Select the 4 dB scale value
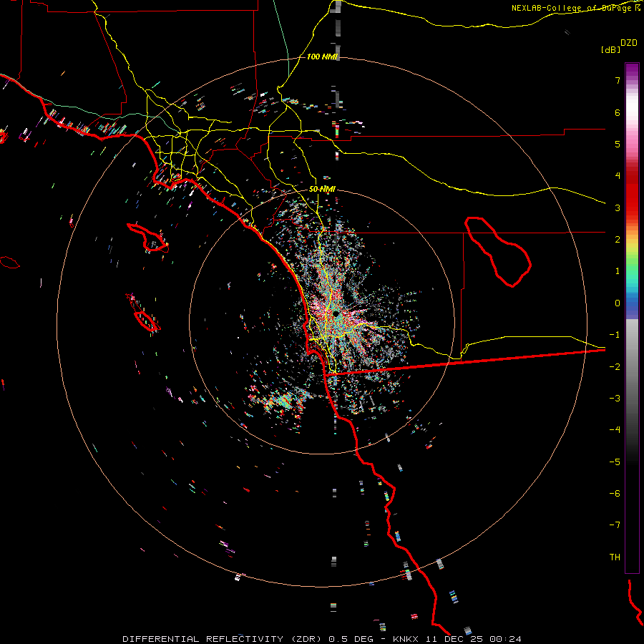The height and width of the screenshot is (644, 644). click(x=618, y=176)
